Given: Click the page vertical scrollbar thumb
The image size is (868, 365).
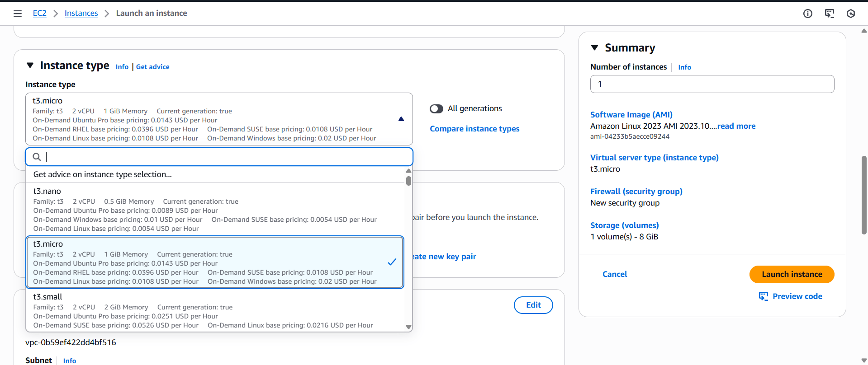Looking at the screenshot, I should (x=864, y=195).
